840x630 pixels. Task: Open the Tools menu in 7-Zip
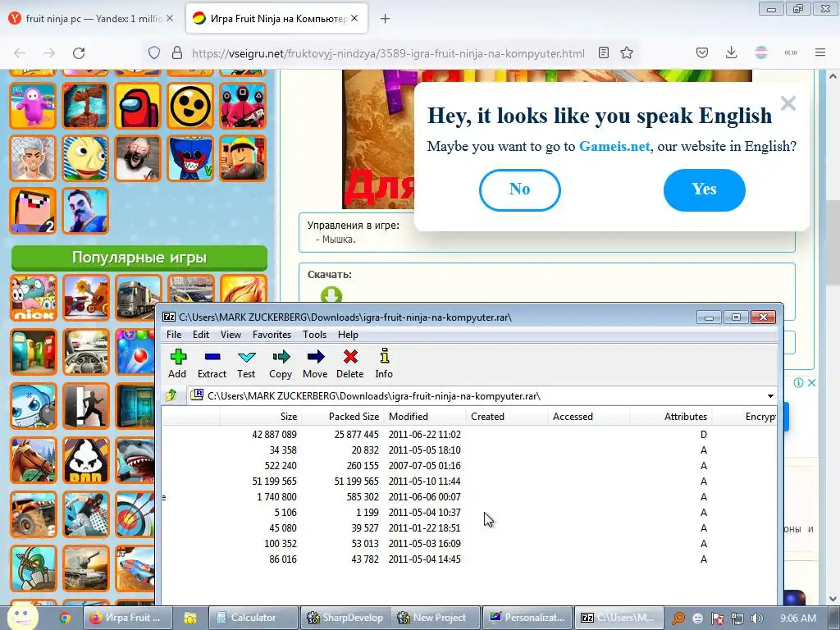[314, 335]
